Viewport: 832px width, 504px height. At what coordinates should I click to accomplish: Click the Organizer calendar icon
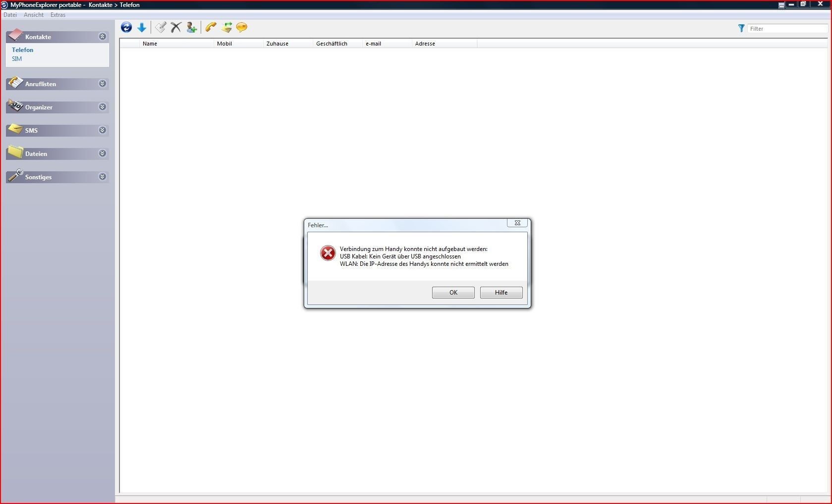pyautogui.click(x=15, y=105)
